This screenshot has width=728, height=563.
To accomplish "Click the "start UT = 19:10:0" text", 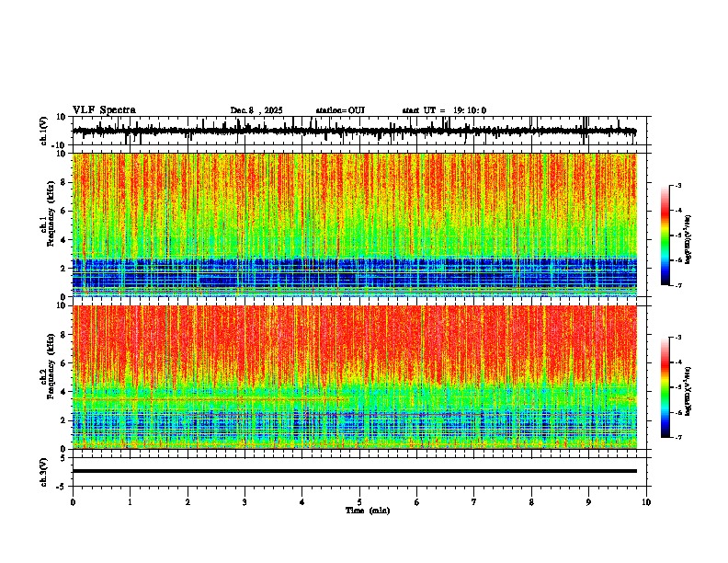I will pyautogui.click(x=444, y=110).
